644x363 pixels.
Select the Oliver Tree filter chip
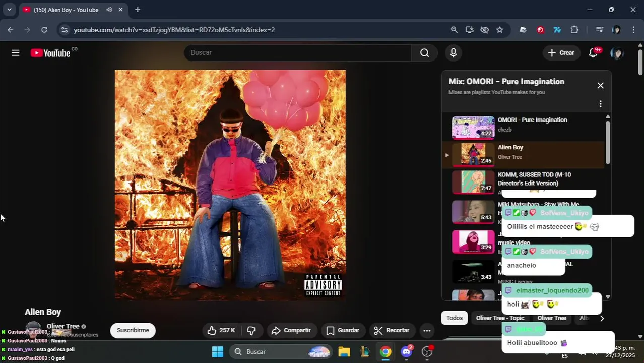pos(552,318)
